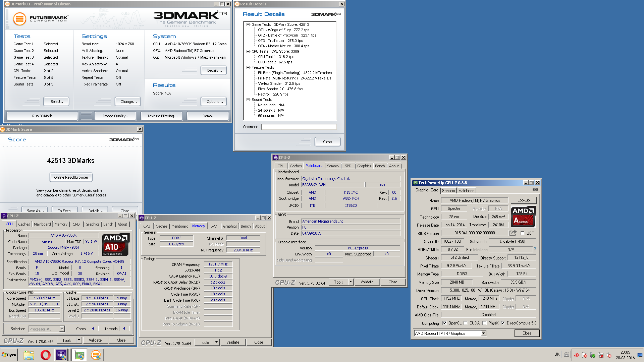Click the Specification field in CPU-Z
Image resolution: width=644 pixels, height=362 pixels.
[79, 261]
